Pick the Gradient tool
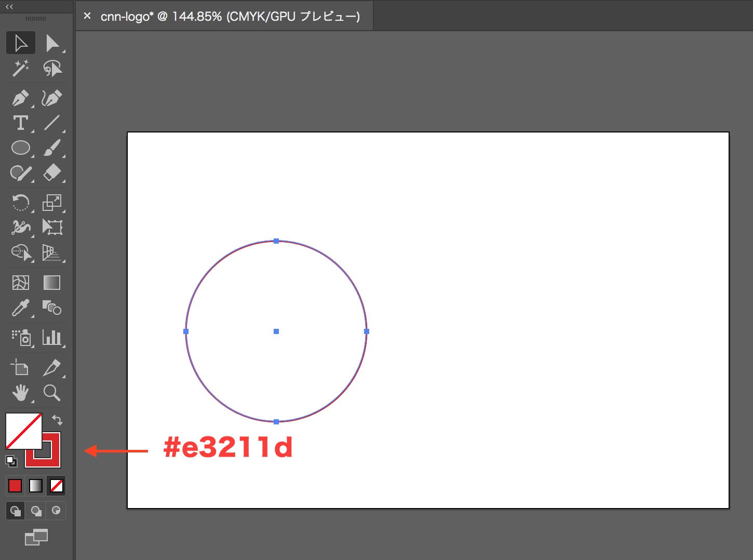 tap(52, 283)
